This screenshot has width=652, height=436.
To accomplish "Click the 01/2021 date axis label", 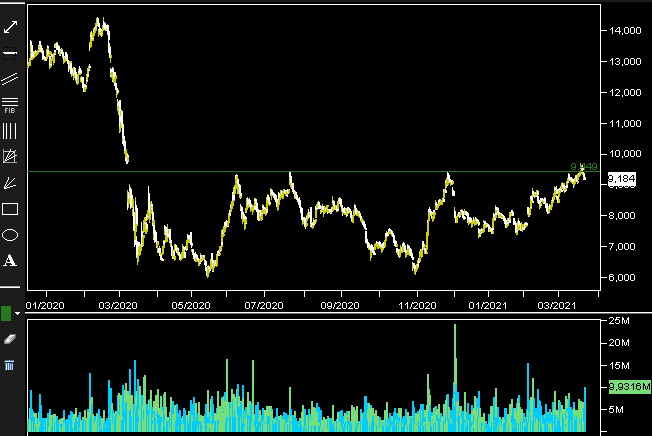I will [x=488, y=305].
